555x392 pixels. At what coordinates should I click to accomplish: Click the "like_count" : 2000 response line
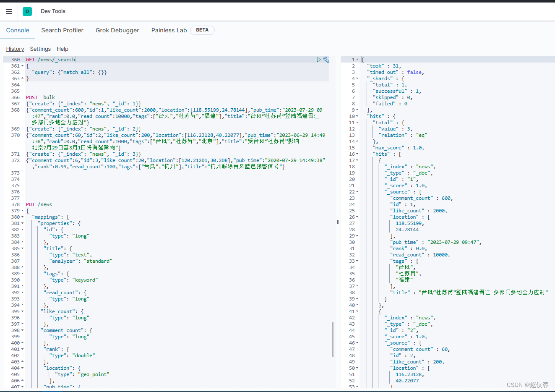(x=419, y=211)
